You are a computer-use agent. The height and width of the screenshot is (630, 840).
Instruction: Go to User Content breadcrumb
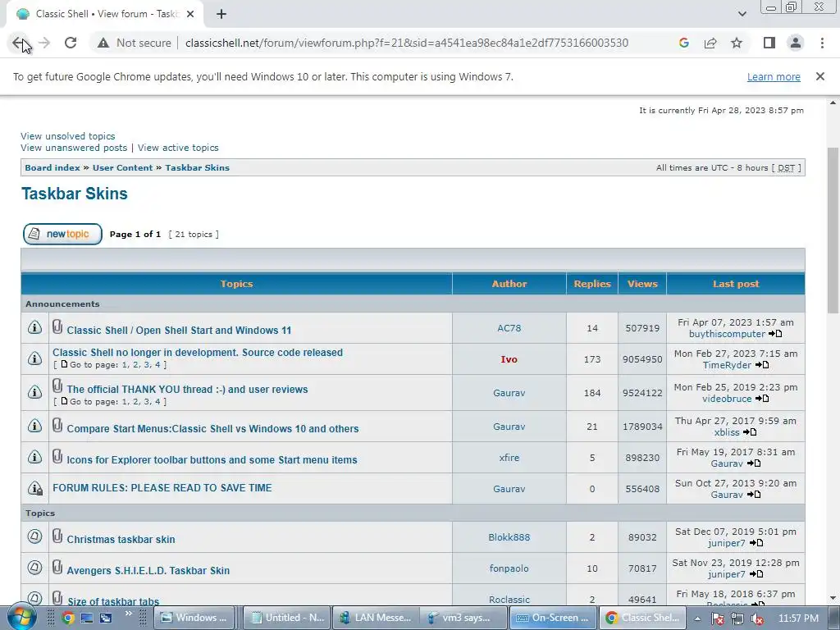pos(123,167)
